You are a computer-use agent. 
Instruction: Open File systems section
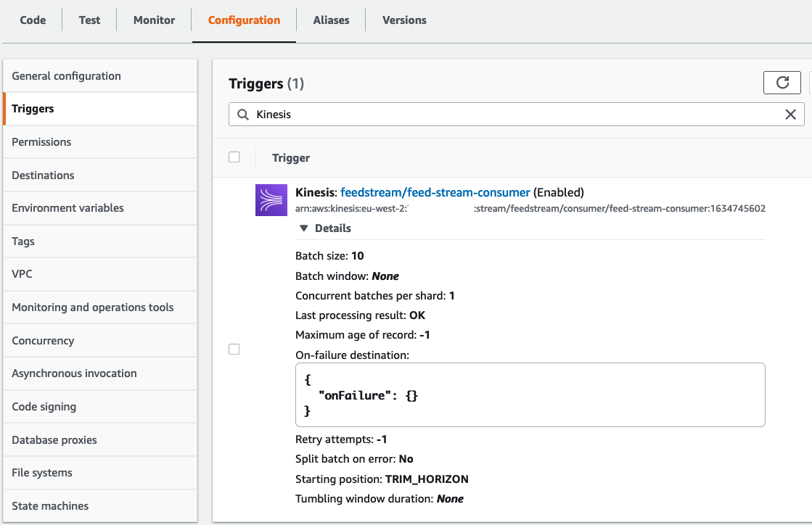tap(100, 473)
